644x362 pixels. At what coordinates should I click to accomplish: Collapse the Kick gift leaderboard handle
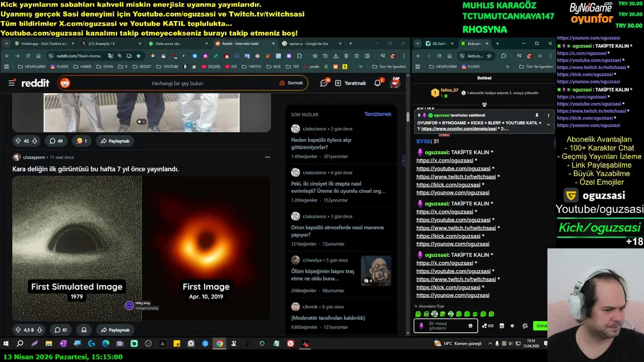(x=484, y=105)
